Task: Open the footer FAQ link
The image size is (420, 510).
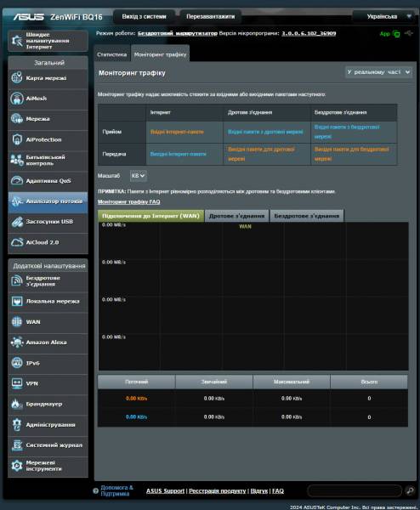Action: pos(278,490)
